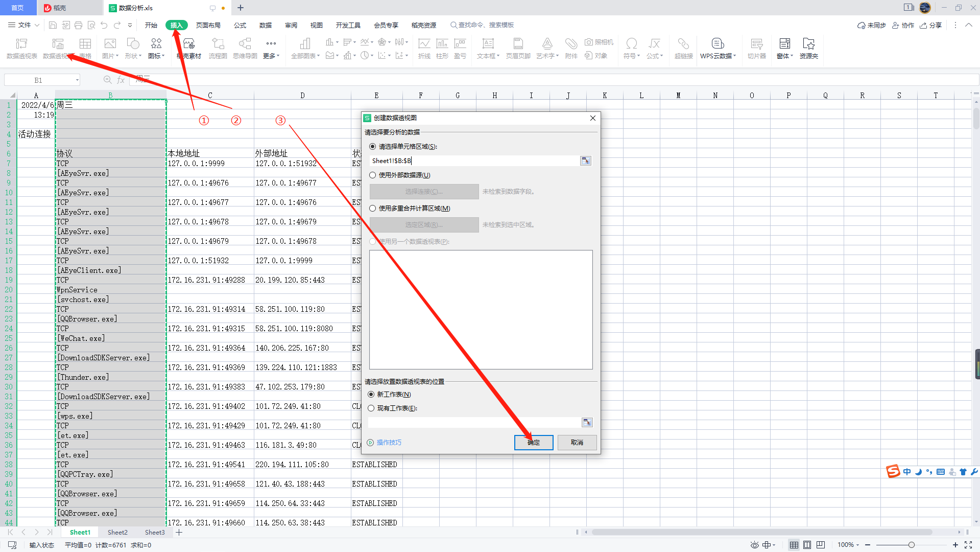The width and height of the screenshot is (980, 552).
Task: Click the 确定 button in dialog
Action: point(534,442)
